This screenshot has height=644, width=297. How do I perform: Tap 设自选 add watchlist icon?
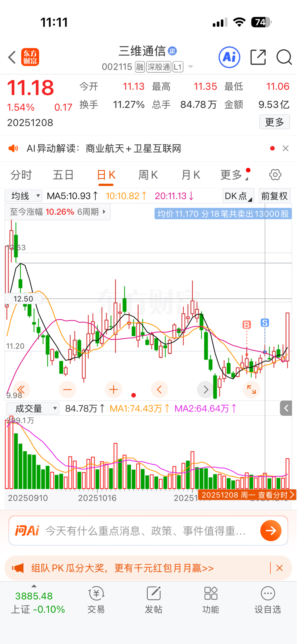tap(268, 600)
